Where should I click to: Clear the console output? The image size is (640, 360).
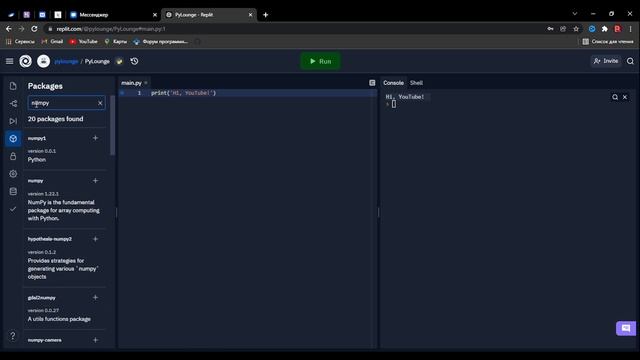click(x=625, y=97)
